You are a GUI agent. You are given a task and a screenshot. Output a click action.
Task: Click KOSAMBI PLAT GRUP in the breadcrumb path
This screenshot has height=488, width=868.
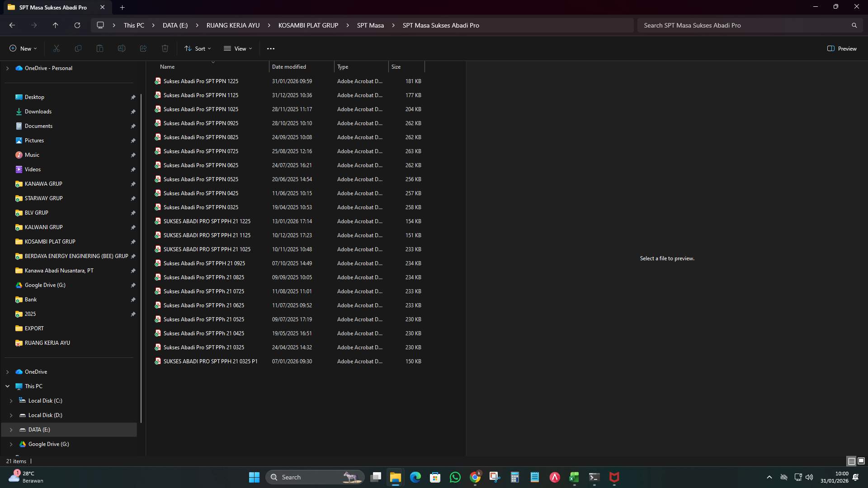click(308, 25)
